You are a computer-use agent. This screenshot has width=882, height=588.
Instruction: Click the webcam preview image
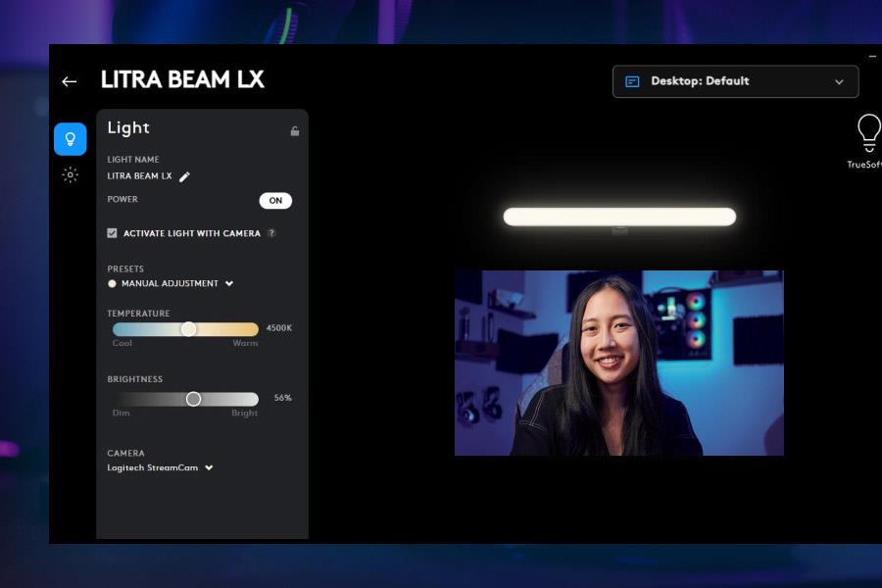pyautogui.click(x=618, y=363)
